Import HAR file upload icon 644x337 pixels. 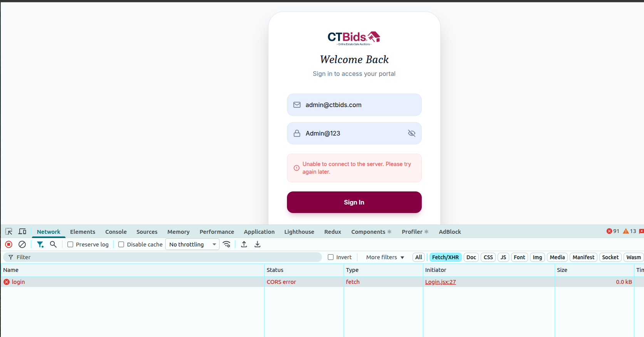pos(244,244)
